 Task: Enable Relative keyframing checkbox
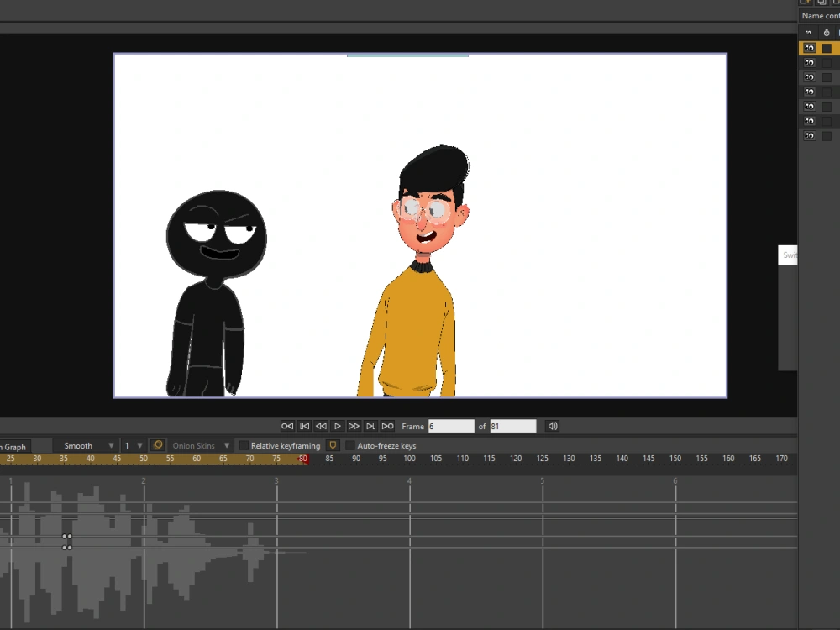244,445
